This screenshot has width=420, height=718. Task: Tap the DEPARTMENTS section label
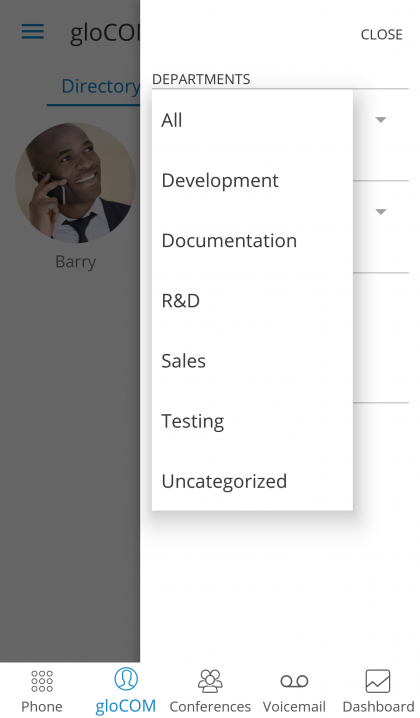pos(201,79)
